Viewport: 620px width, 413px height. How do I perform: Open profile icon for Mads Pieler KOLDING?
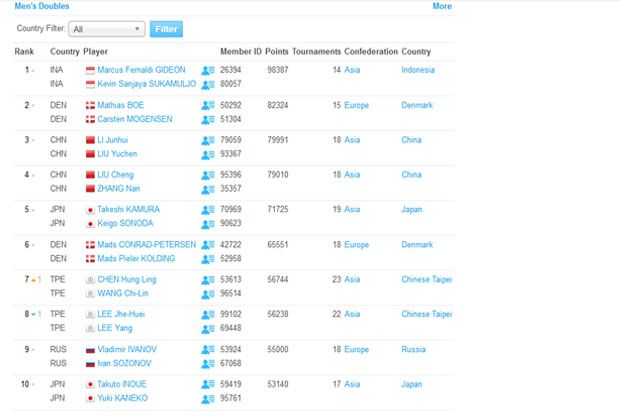(x=208, y=259)
